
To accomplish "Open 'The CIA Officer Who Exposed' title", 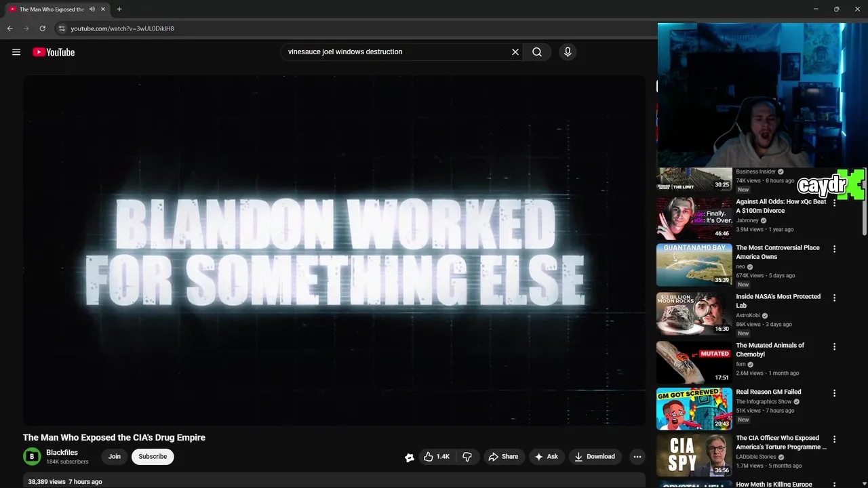I will coord(781,443).
